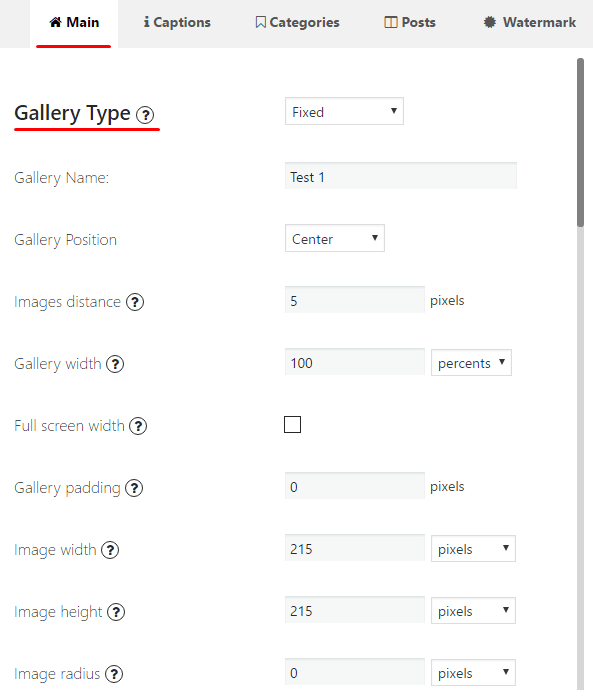The image size is (593, 697).
Task: Select the Posts tab
Action: coord(410,22)
